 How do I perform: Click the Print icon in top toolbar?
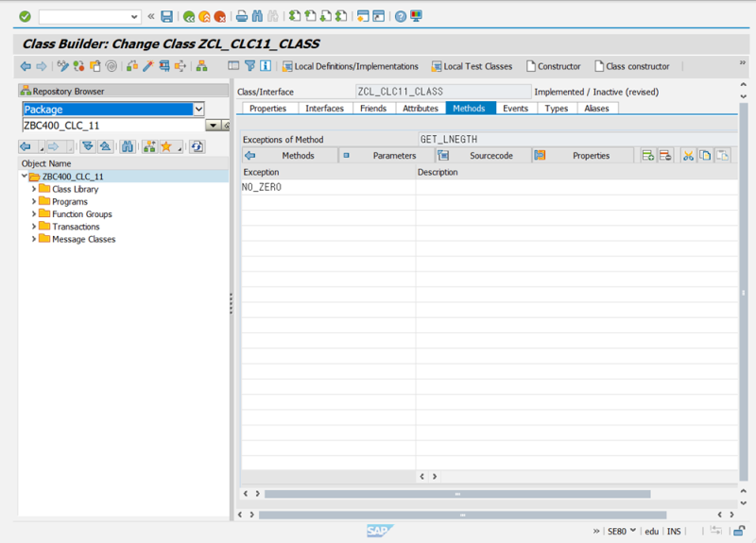(242, 17)
